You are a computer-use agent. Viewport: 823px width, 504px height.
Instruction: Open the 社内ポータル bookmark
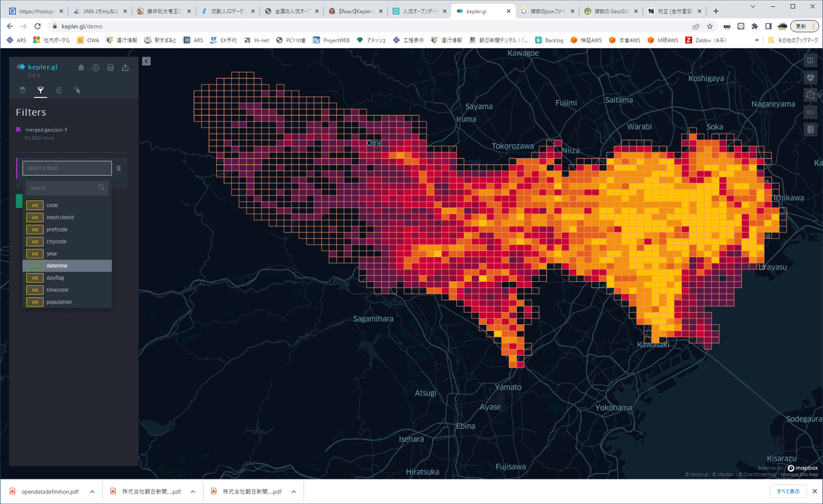51,40
